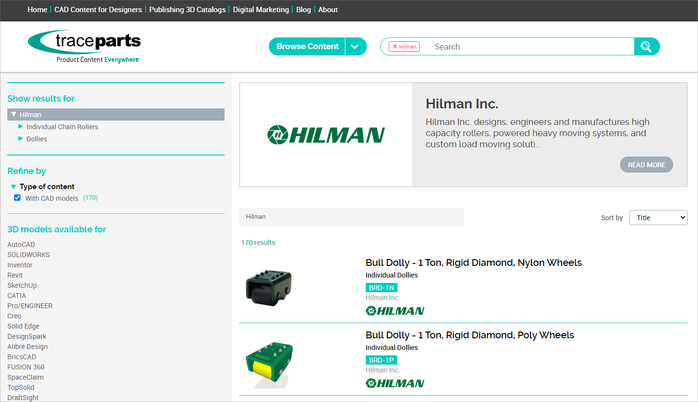Click the BRD-1N part number tag
The height and width of the screenshot is (402, 698).
point(381,288)
